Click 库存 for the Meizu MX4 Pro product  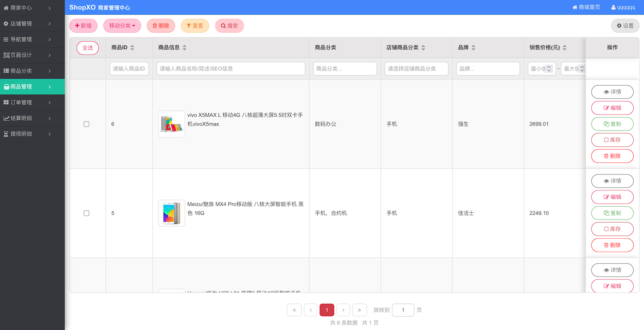[x=612, y=229]
